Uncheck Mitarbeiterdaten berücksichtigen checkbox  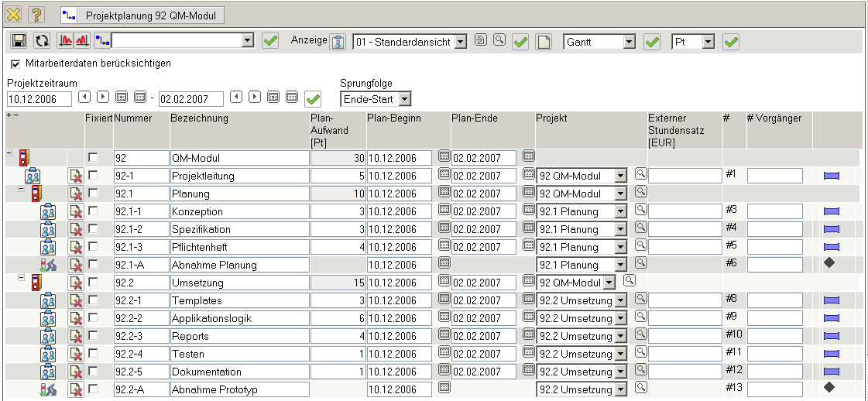tap(16, 63)
